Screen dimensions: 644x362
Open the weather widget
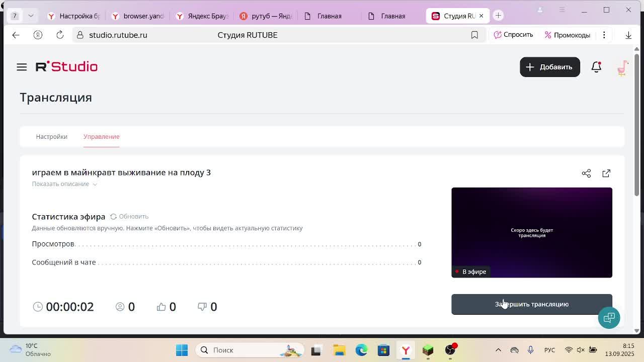(31, 350)
